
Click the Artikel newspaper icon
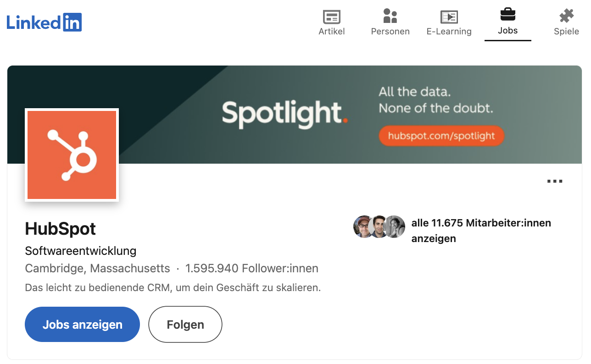tap(331, 17)
